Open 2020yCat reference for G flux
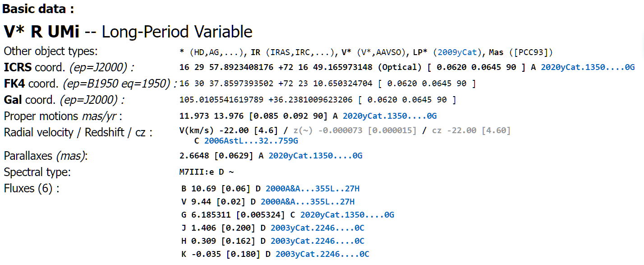This screenshot has width=644, height=265. (x=347, y=215)
